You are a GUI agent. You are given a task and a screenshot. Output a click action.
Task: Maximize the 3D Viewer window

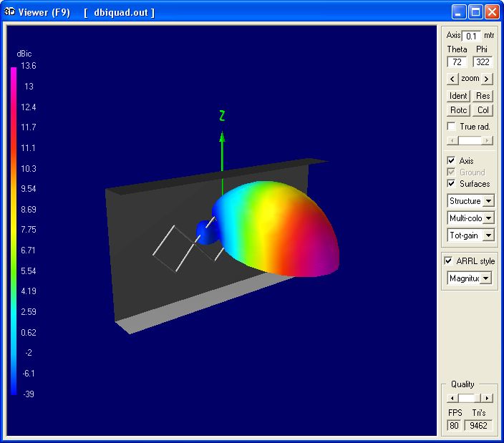point(476,12)
